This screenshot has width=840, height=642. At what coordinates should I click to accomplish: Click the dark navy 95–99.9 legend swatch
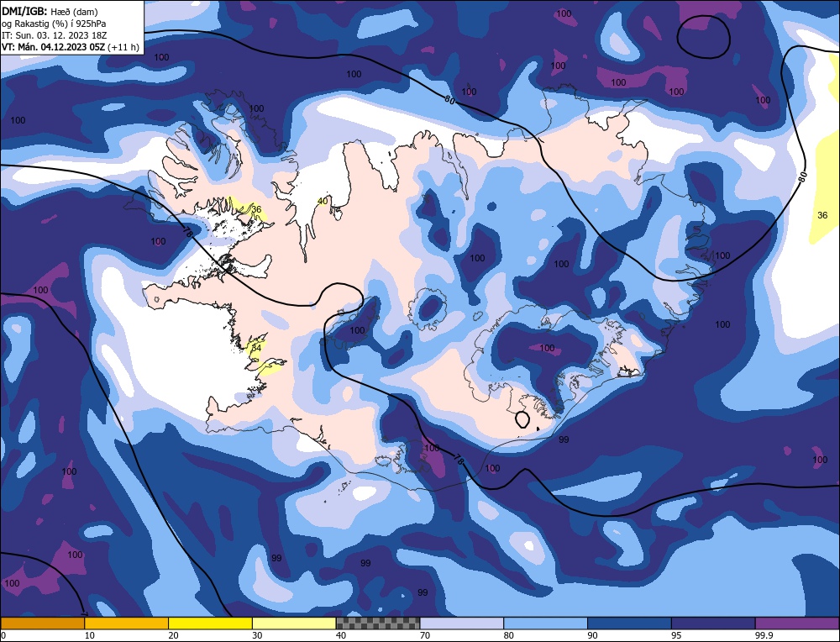713,623
